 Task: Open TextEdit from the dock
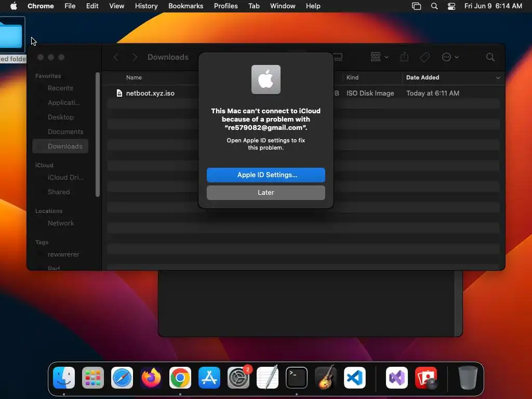[x=268, y=378]
